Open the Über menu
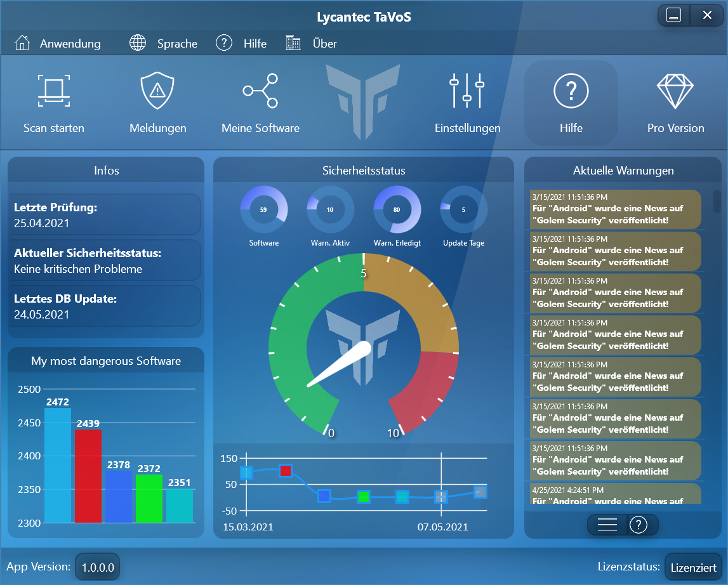This screenshot has width=728, height=585. point(312,44)
